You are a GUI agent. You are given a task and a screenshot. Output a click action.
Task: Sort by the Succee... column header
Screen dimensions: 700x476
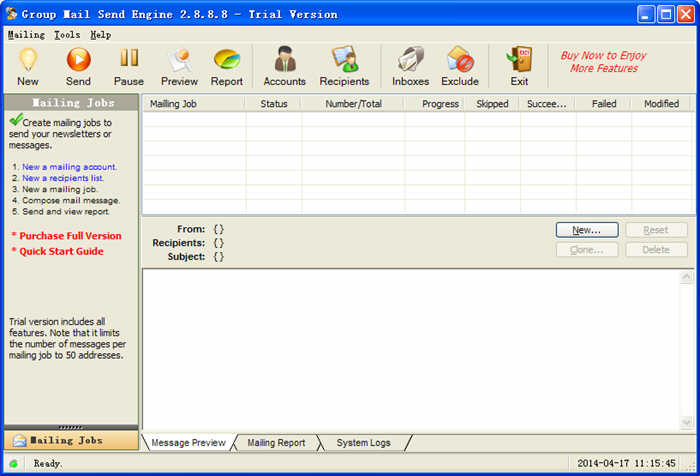coord(548,104)
